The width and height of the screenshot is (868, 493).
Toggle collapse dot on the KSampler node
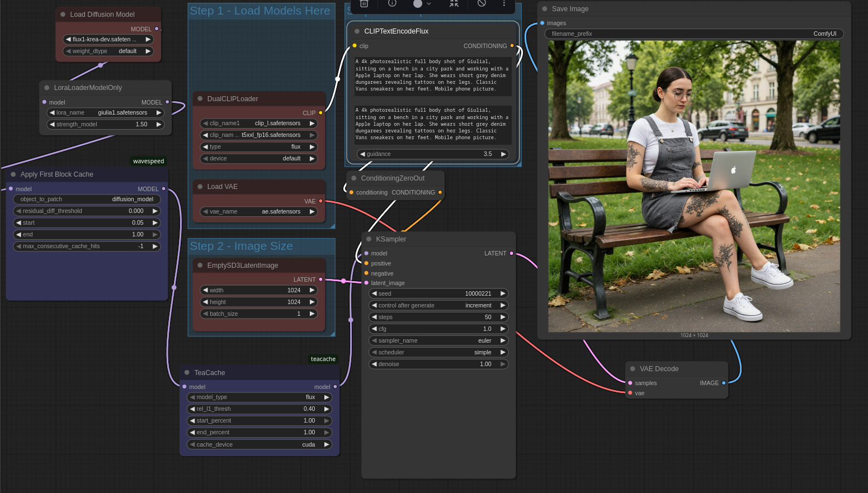[x=369, y=239]
